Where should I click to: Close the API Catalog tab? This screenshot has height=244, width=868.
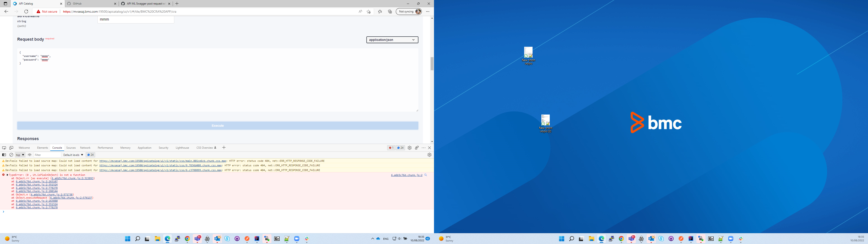click(x=61, y=3)
